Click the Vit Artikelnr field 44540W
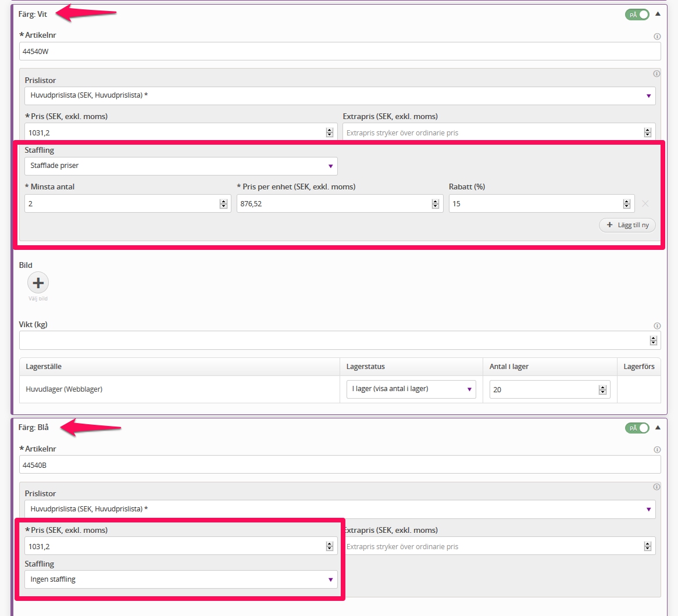 (340, 51)
